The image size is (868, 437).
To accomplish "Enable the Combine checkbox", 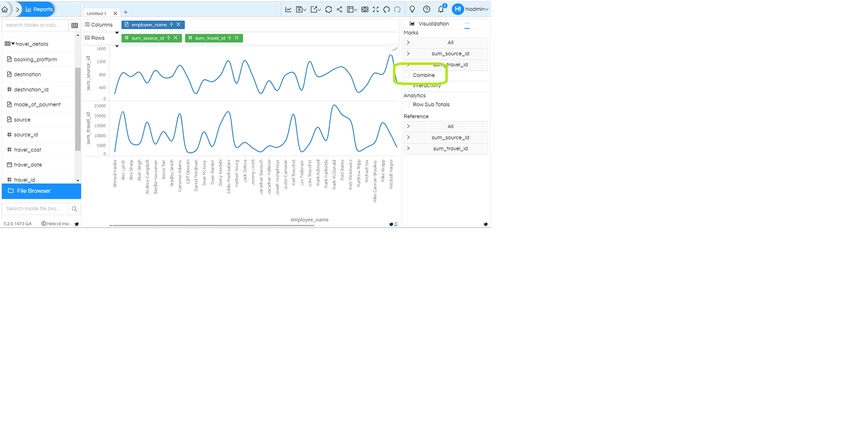I will [x=407, y=75].
